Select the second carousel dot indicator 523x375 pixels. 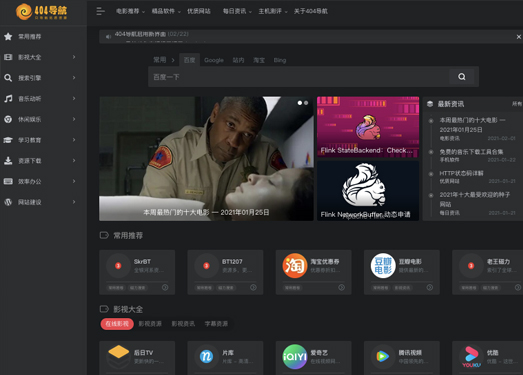coord(306,103)
